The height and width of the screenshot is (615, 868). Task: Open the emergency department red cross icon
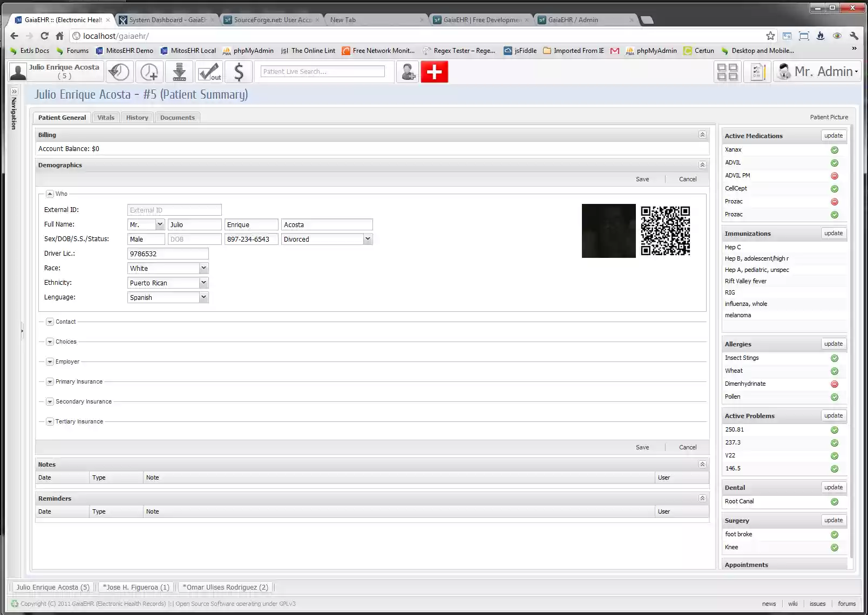[435, 71]
